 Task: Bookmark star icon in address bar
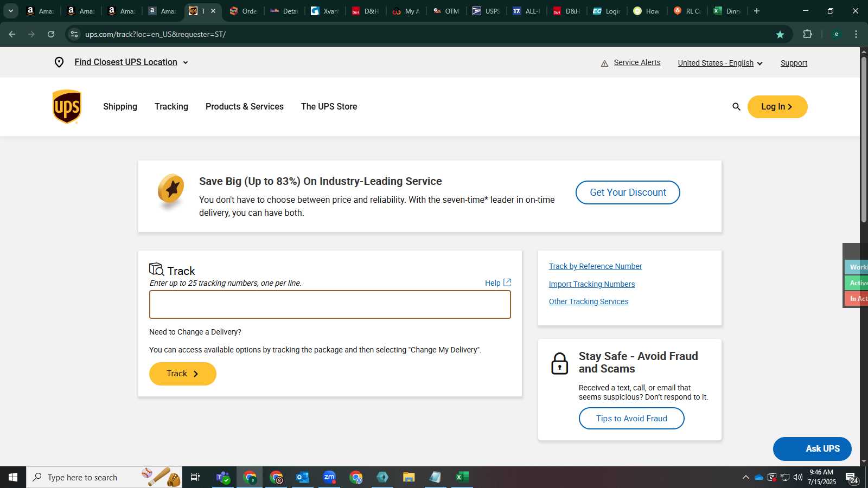point(780,34)
